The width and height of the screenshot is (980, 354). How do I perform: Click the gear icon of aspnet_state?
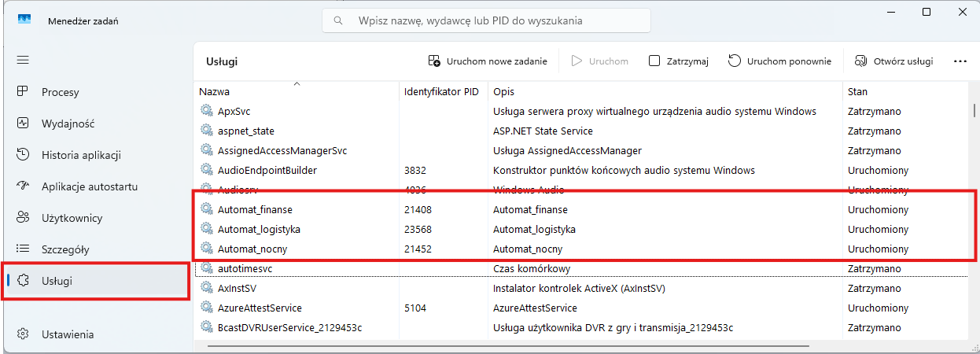click(207, 131)
